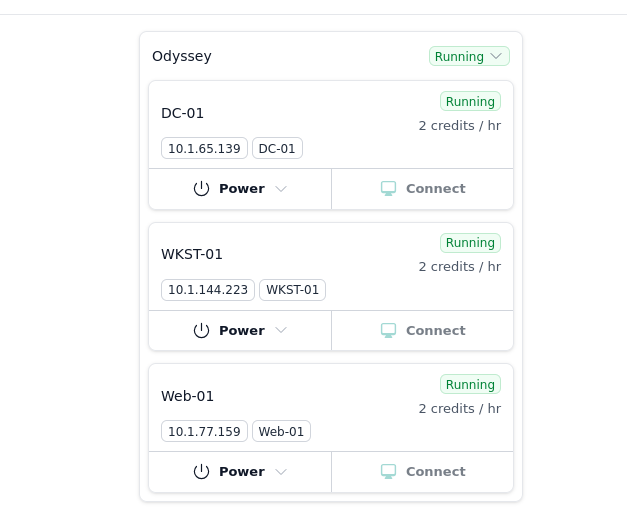Expand the Power chevron for Web-01
627x511 pixels.
click(x=281, y=472)
